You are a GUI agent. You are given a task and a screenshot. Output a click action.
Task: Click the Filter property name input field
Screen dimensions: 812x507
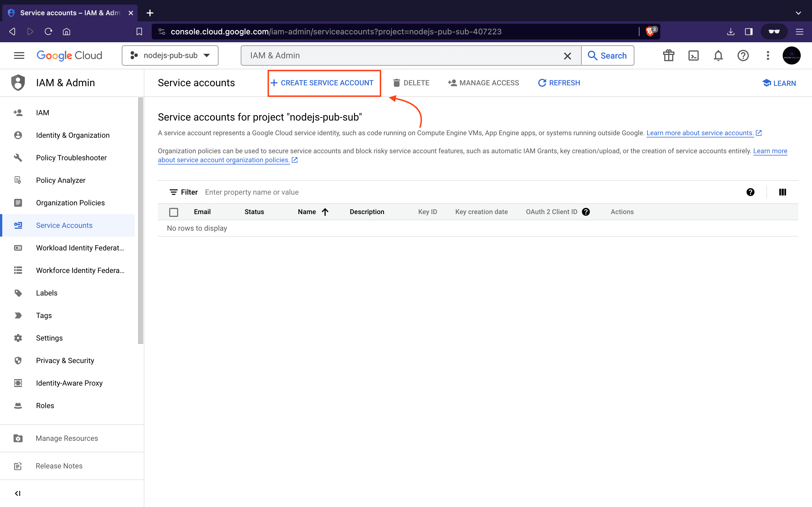(251, 192)
